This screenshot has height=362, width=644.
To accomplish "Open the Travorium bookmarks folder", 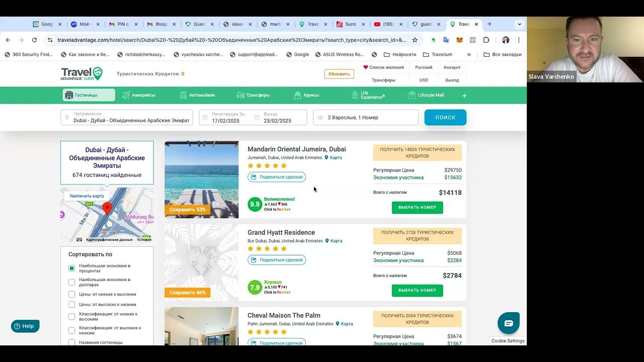I will (x=437, y=54).
